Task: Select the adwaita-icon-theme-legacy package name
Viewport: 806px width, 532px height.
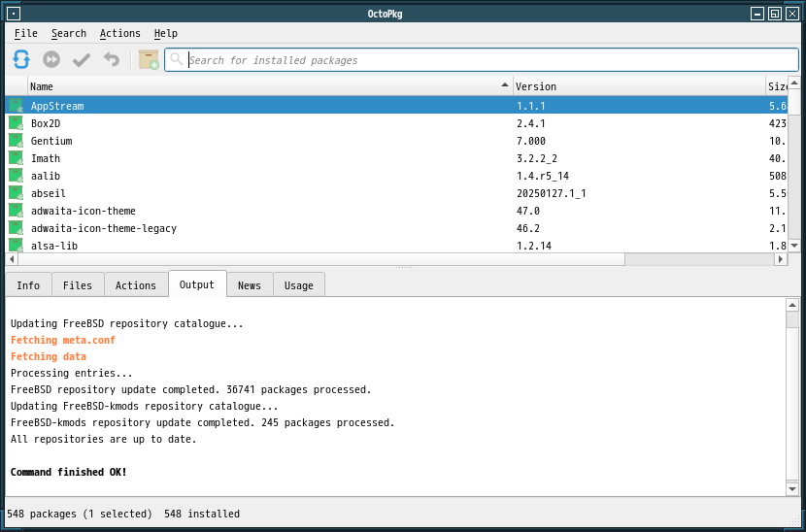Action: point(104,228)
